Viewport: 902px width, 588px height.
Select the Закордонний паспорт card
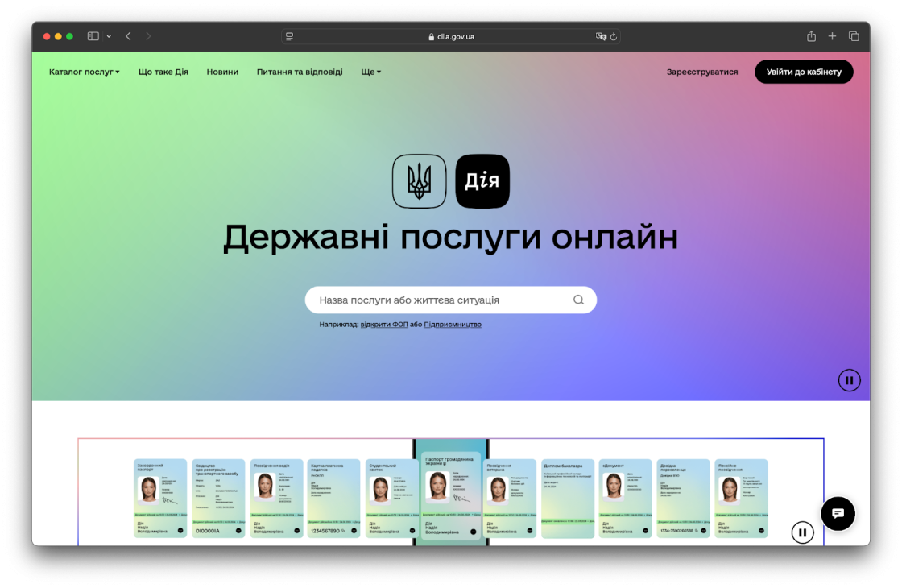coord(160,499)
